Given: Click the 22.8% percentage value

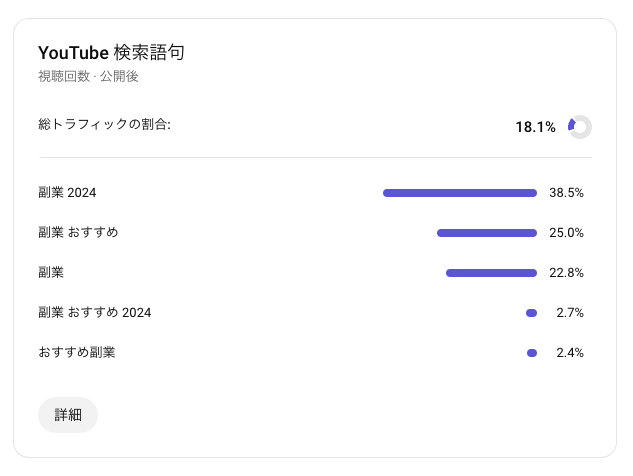Looking at the screenshot, I should [566, 273].
